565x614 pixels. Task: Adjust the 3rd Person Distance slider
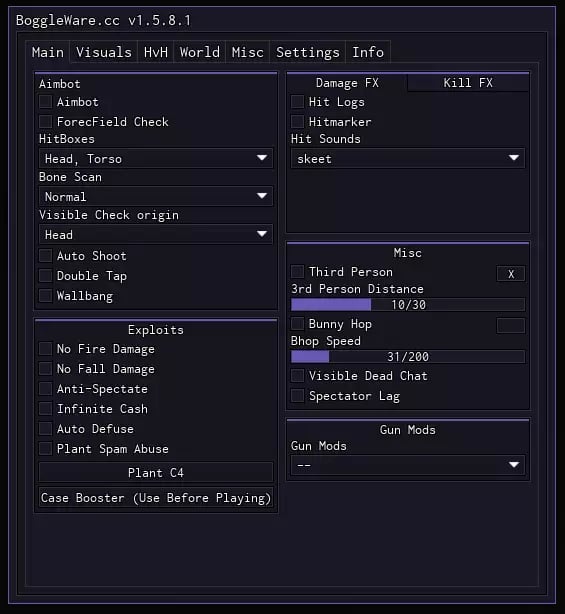[x=408, y=305]
